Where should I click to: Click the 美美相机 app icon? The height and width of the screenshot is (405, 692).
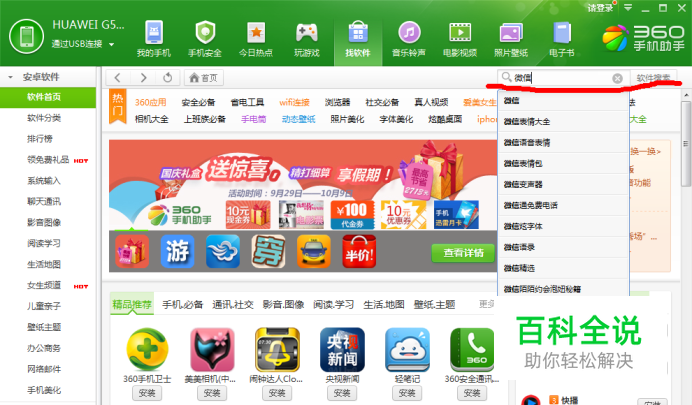coord(212,349)
